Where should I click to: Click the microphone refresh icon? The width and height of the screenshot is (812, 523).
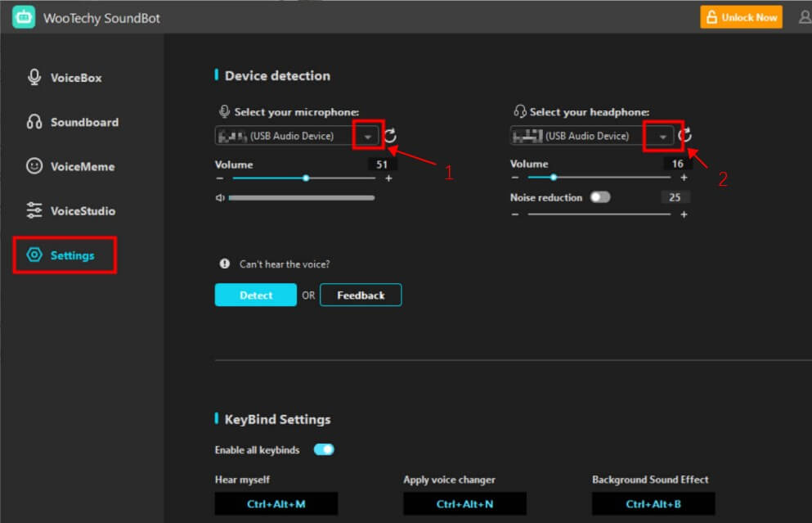coord(390,136)
